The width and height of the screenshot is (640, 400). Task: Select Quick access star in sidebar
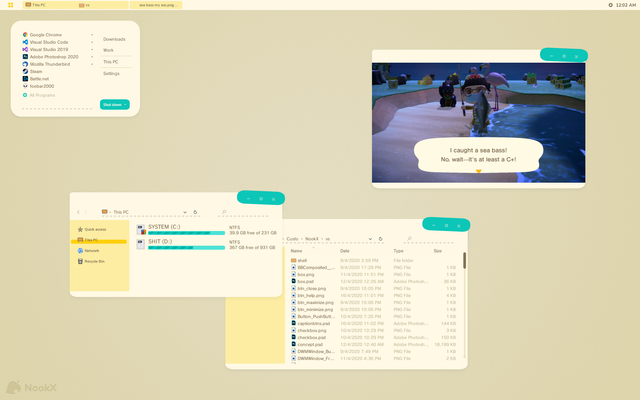point(80,229)
